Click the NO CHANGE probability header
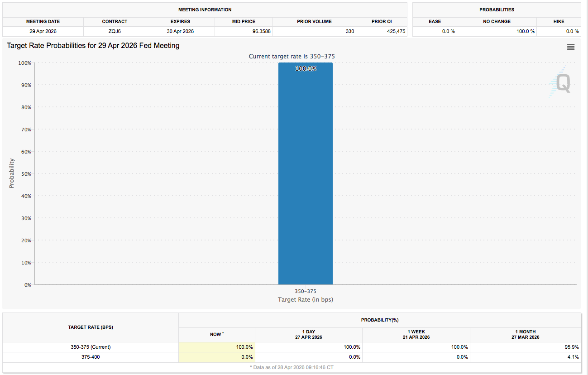The image size is (588, 375). pos(497,22)
